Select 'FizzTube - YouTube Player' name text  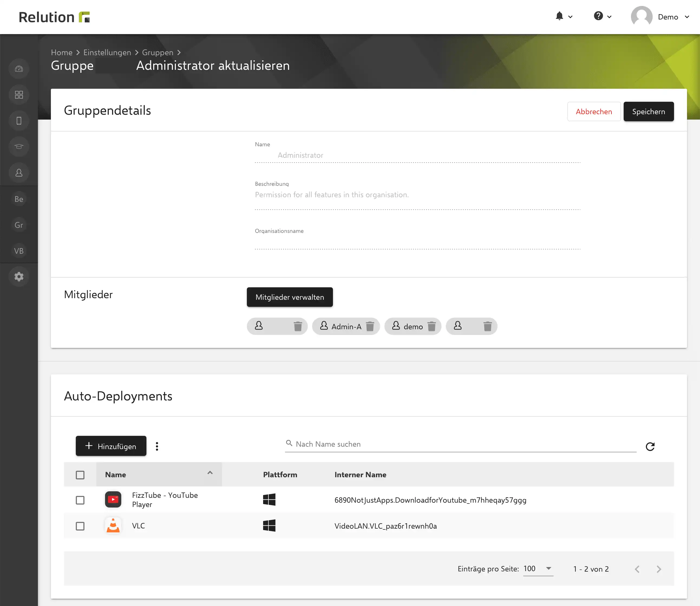165,500
